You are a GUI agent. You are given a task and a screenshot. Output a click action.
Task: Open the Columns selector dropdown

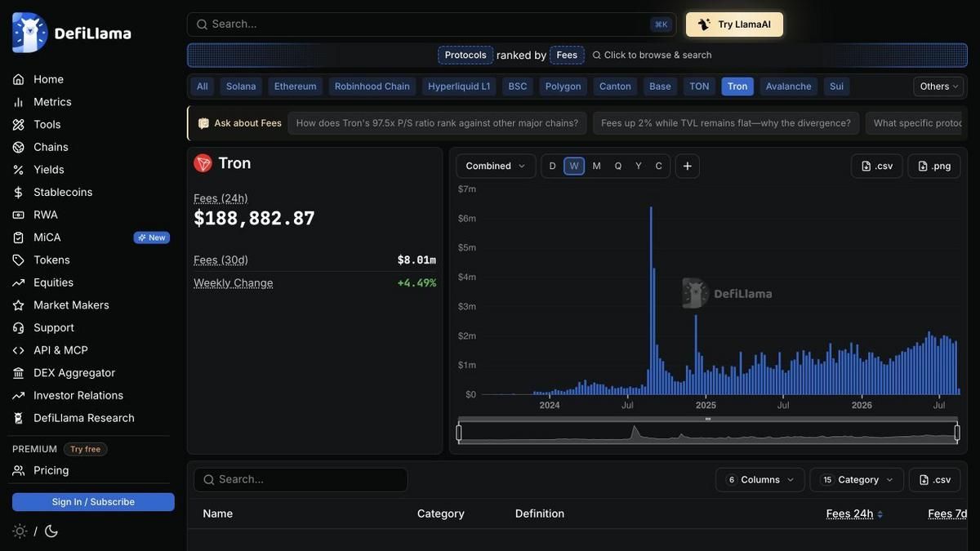pyautogui.click(x=759, y=480)
